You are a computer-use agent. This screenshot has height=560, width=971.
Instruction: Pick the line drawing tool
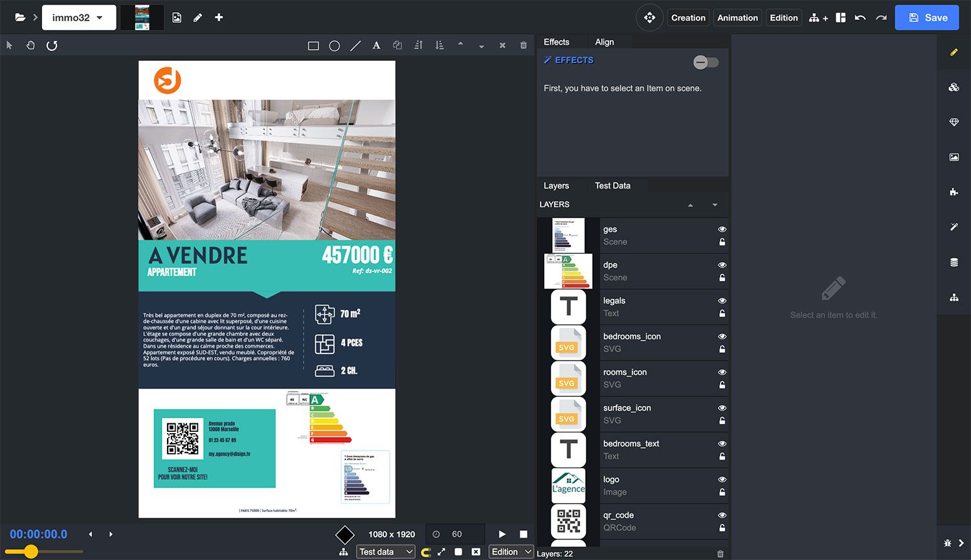(355, 46)
